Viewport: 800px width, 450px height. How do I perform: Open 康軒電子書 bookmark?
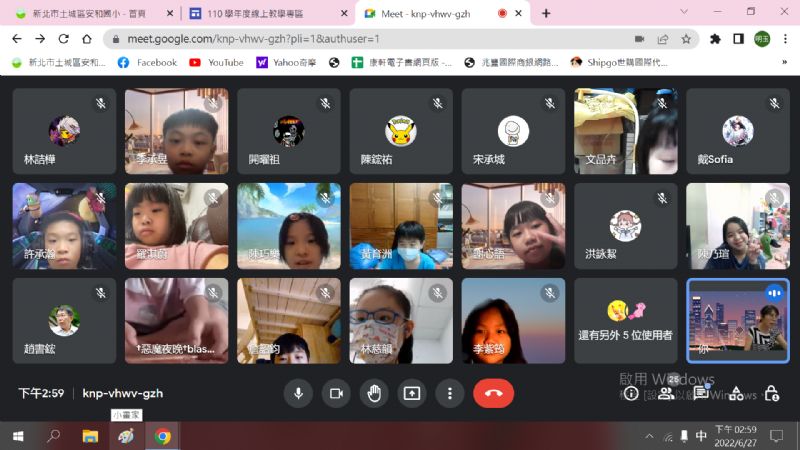[x=402, y=62]
